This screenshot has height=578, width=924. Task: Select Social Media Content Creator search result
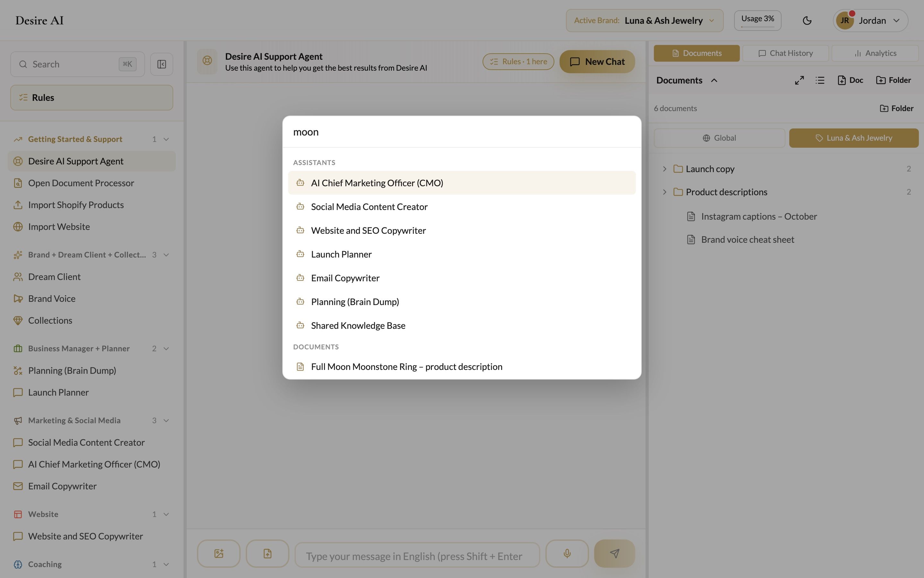tap(462, 207)
